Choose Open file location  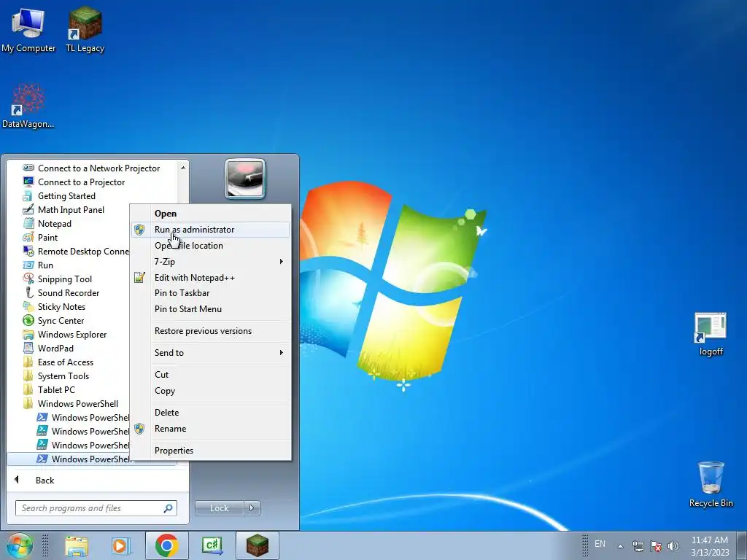(210, 246)
